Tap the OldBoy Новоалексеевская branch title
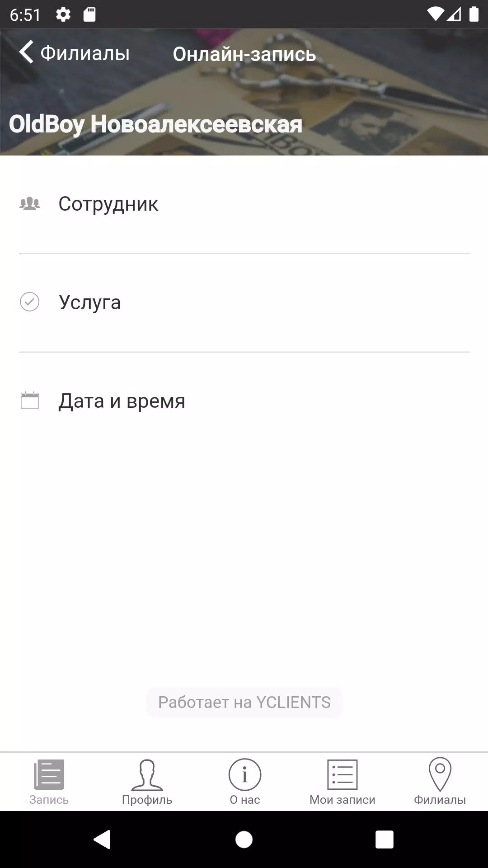 pyautogui.click(x=155, y=124)
